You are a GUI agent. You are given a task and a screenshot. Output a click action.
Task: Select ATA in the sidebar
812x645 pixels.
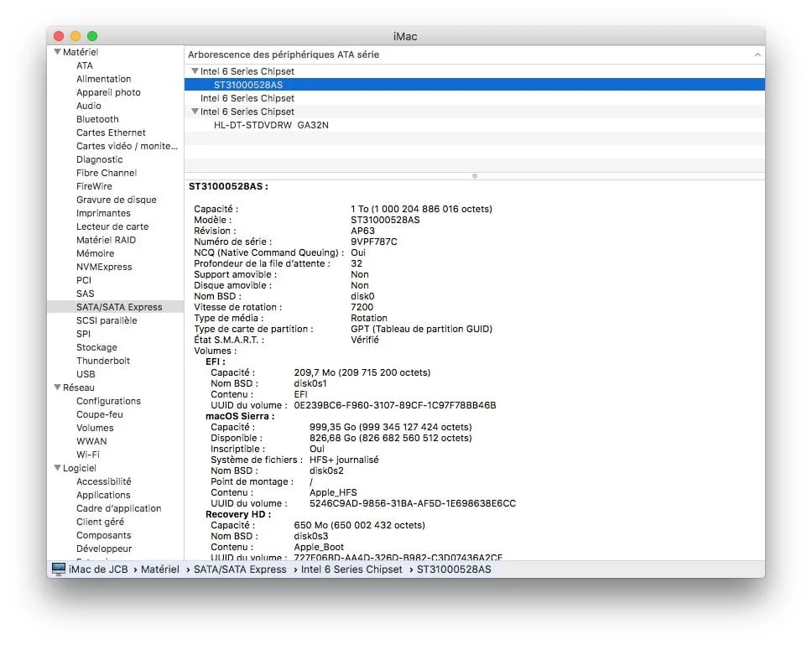pyautogui.click(x=85, y=65)
